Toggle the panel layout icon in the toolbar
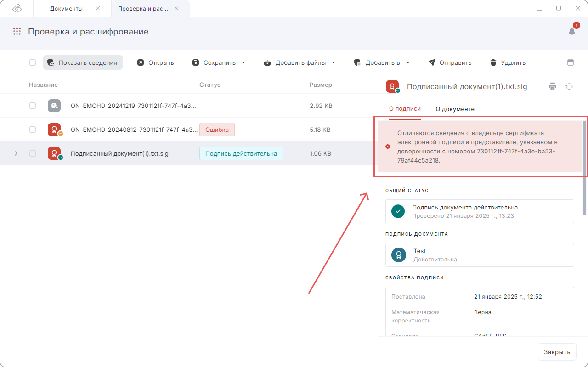 click(x=571, y=62)
